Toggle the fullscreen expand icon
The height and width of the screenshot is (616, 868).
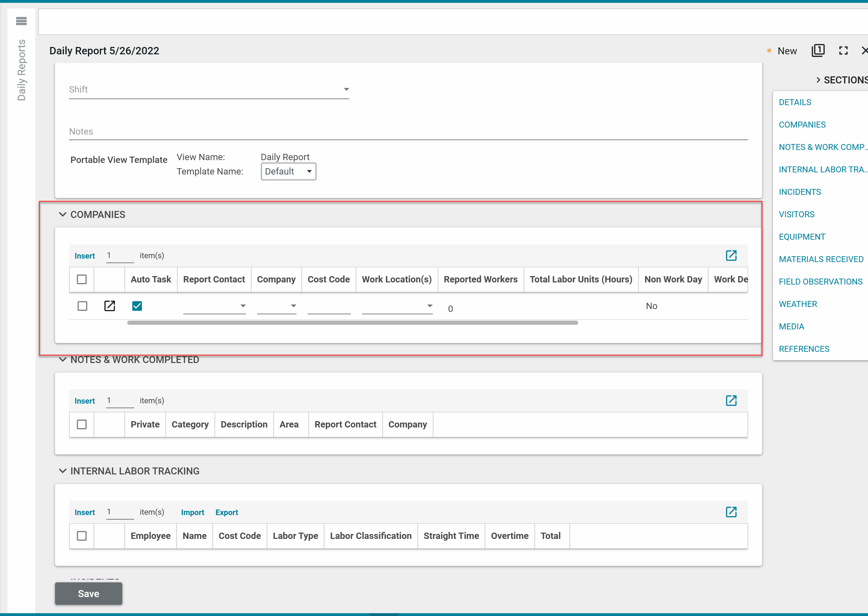click(x=843, y=50)
